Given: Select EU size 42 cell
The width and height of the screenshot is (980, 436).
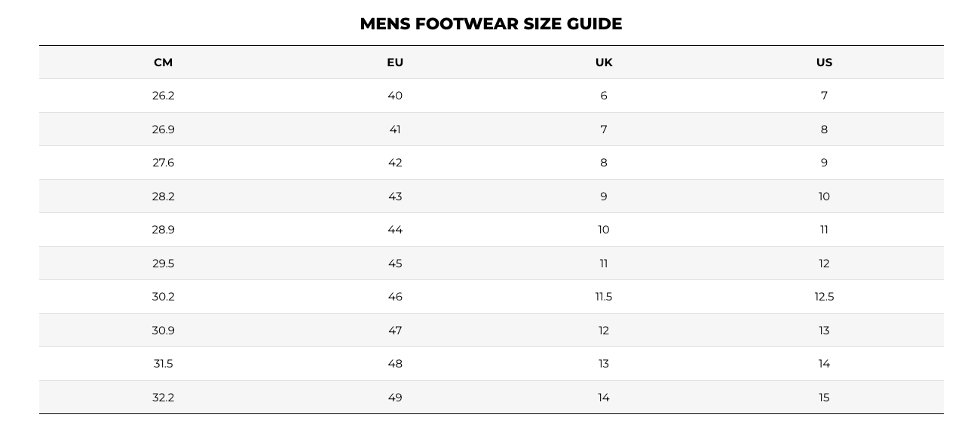Looking at the screenshot, I should coord(395,163).
